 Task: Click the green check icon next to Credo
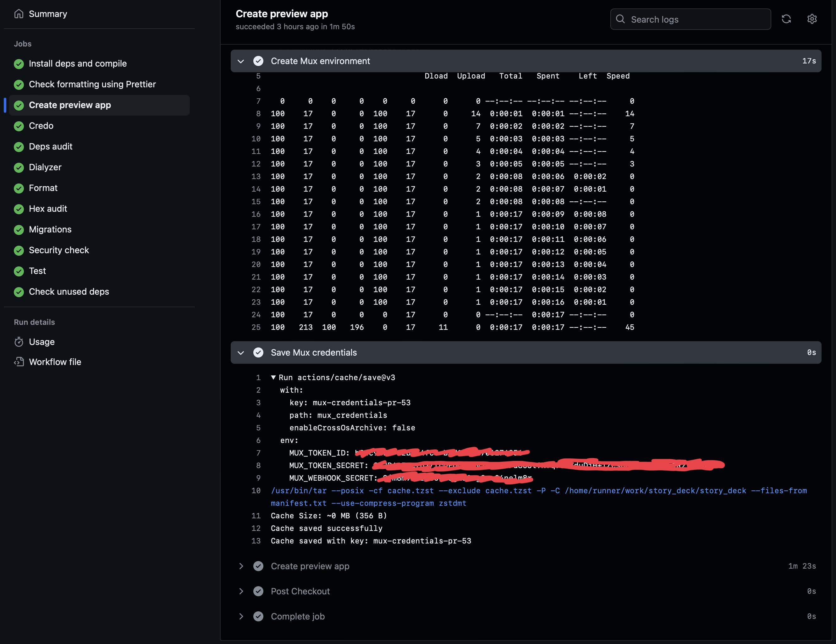(x=19, y=126)
